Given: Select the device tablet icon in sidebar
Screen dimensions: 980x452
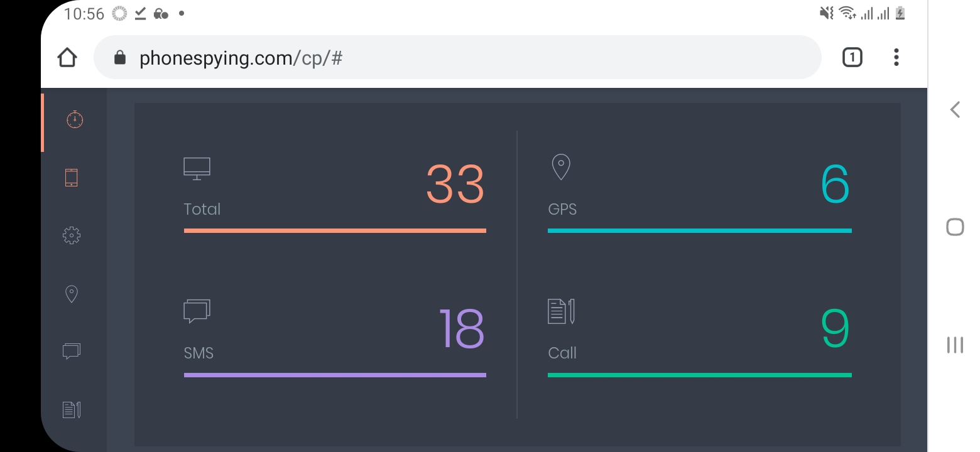Looking at the screenshot, I should (72, 178).
